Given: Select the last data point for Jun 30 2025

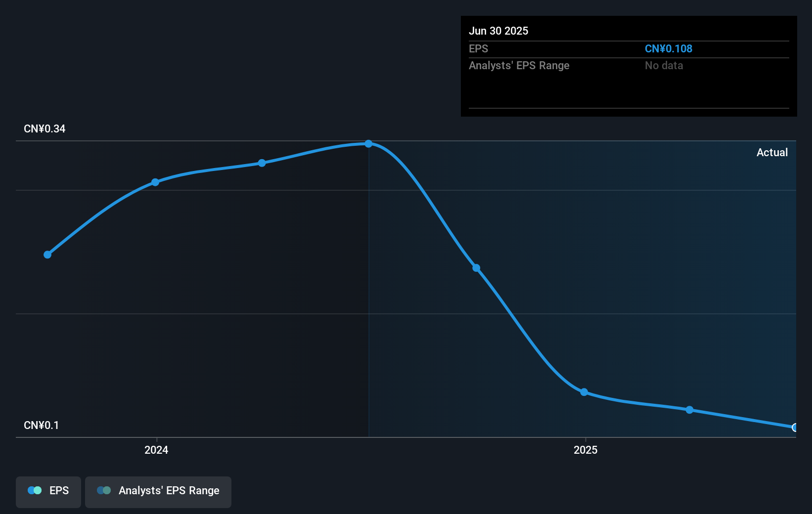Looking at the screenshot, I should [x=795, y=428].
